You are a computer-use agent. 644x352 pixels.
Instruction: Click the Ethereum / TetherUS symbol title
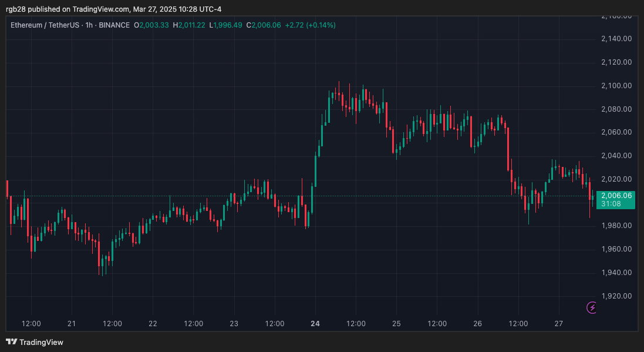tap(44, 25)
